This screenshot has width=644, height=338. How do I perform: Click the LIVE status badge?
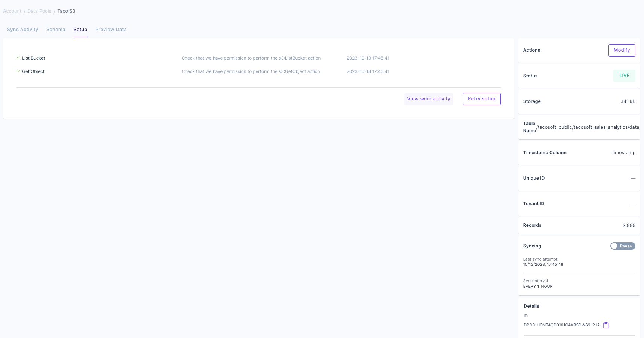(624, 76)
